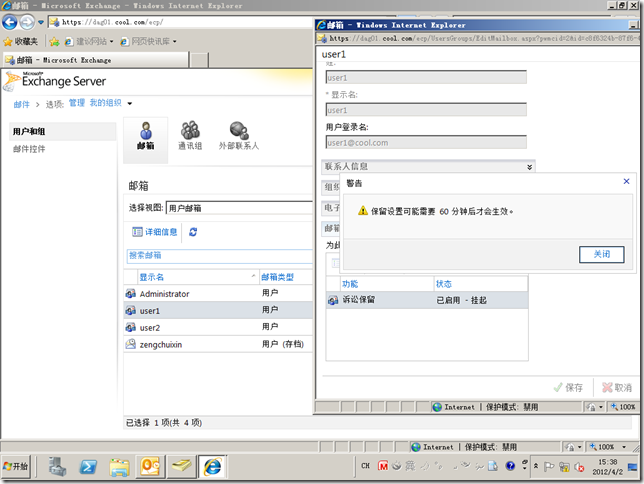Click the refresh icon beside 详细信息
This screenshot has width=644, height=484.
pyautogui.click(x=193, y=232)
